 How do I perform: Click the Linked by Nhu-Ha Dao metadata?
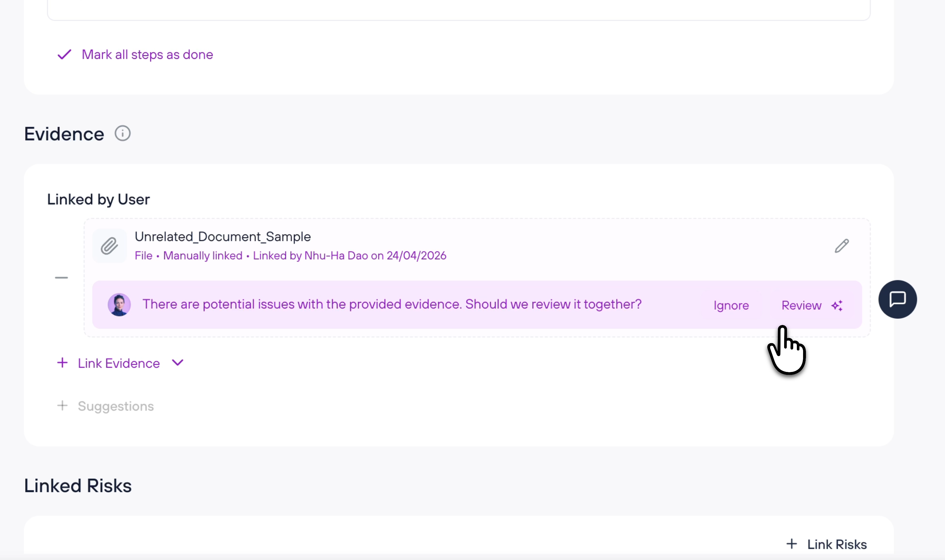[349, 255]
